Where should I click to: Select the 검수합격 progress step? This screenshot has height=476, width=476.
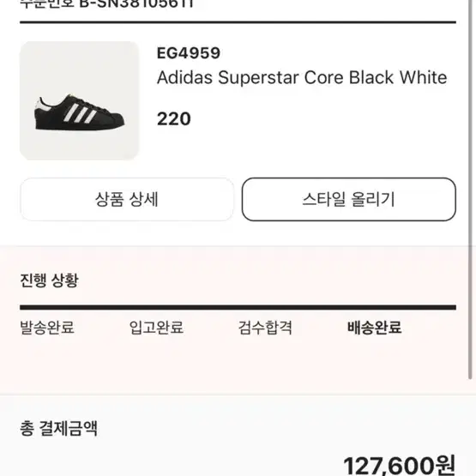(x=265, y=328)
